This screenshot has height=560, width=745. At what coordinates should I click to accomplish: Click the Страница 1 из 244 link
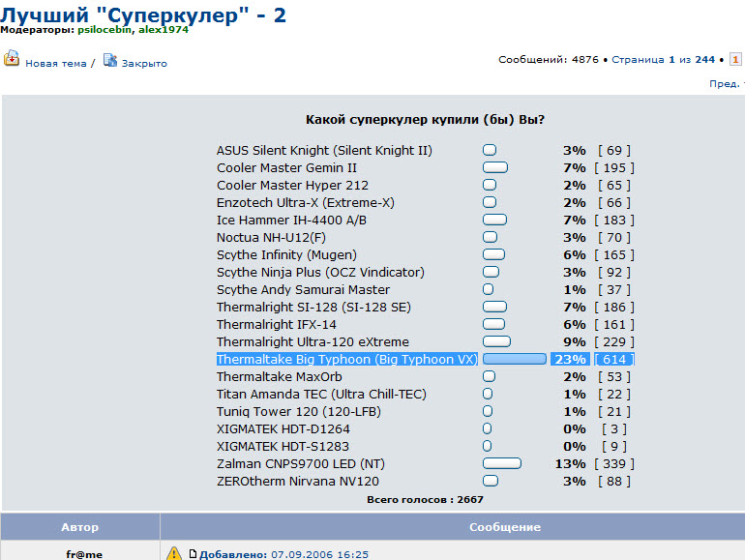click(x=664, y=59)
